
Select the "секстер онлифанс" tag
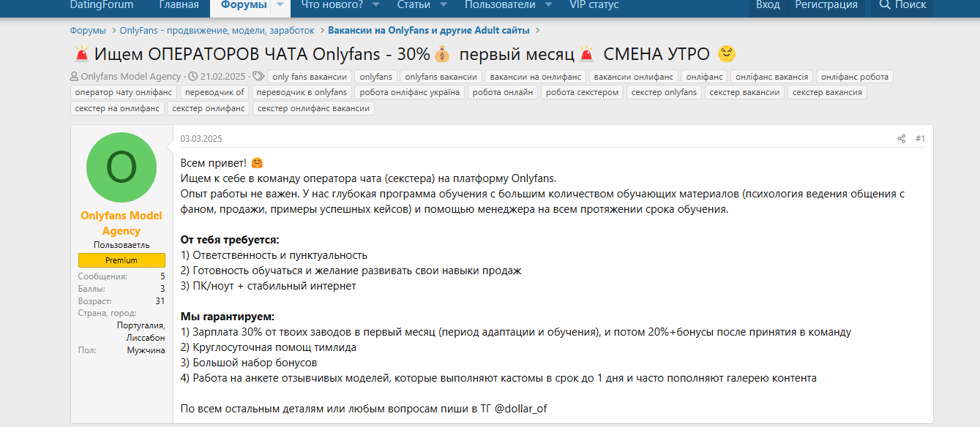coord(209,108)
